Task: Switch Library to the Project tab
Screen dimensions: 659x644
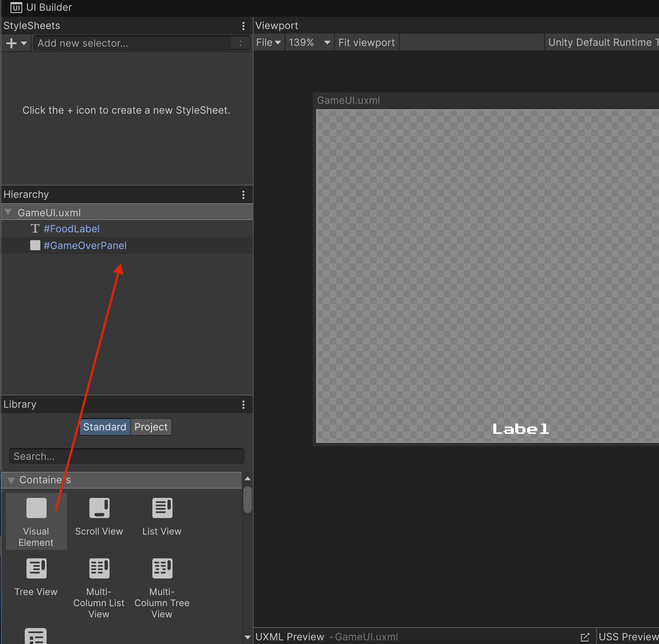Action: pos(151,427)
